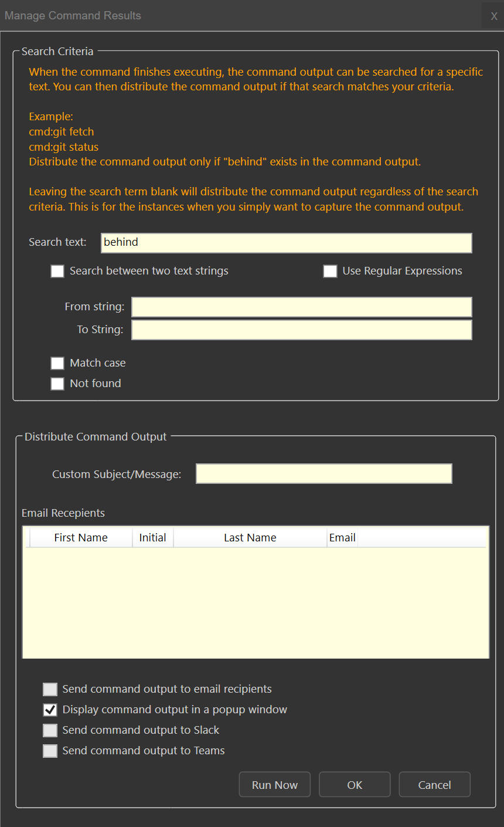The image size is (504, 827).
Task: Enable "Send command output to Teams"
Action: [50, 751]
